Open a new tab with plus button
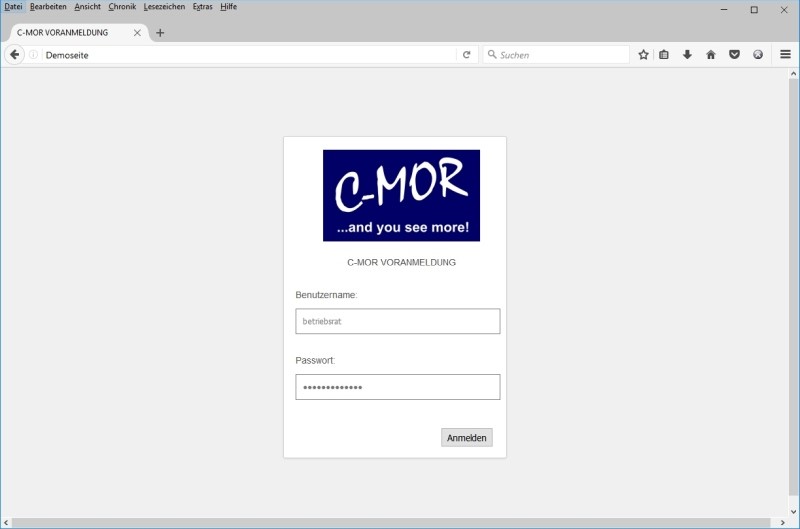Screen dimensions: 800x529 [160, 33]
